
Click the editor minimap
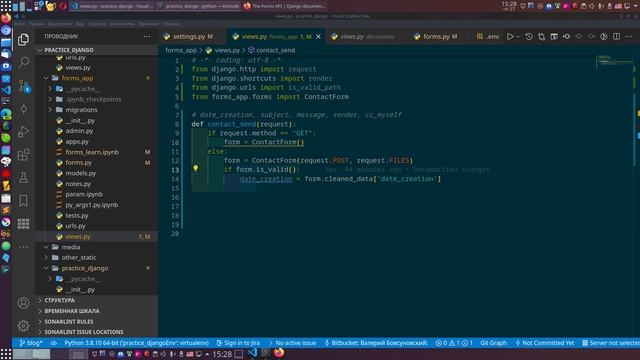point(614,62)
